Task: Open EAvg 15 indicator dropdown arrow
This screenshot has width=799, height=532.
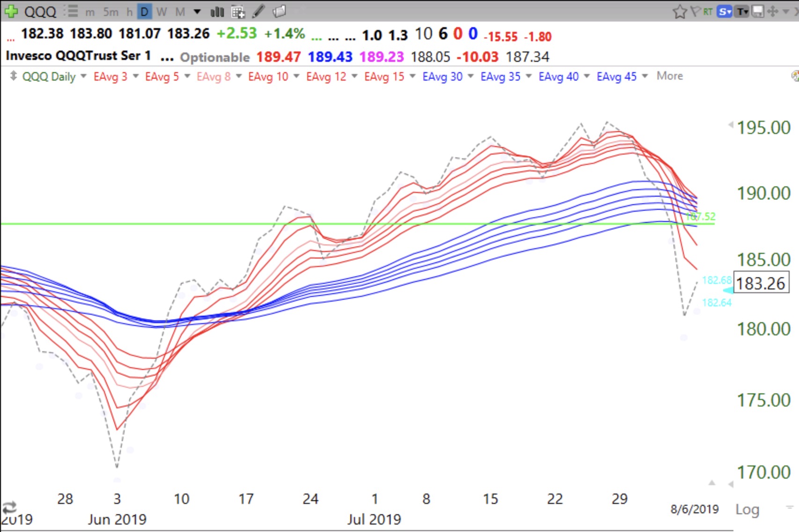Action: pyautogui.click(x=412, y=76)
